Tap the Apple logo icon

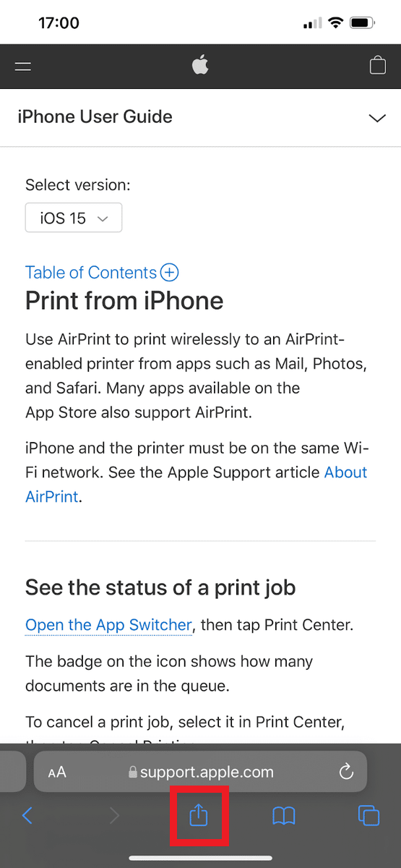click(200, 66)
